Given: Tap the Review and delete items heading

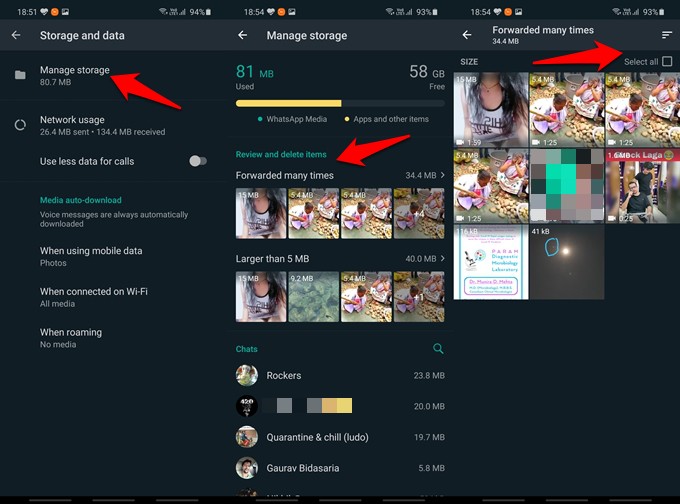Looking at the screenshot, I should [x=281, y=154].
